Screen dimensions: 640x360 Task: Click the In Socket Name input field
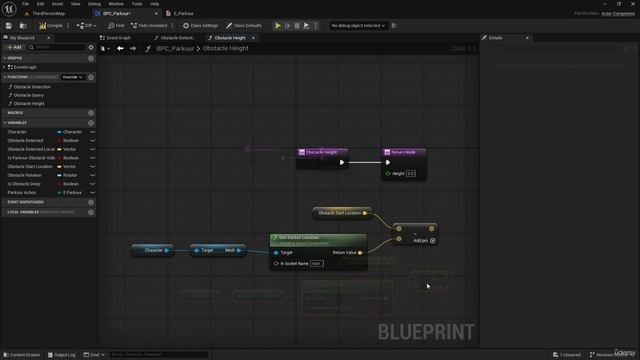pyautogui.click(x=317, y=264)
